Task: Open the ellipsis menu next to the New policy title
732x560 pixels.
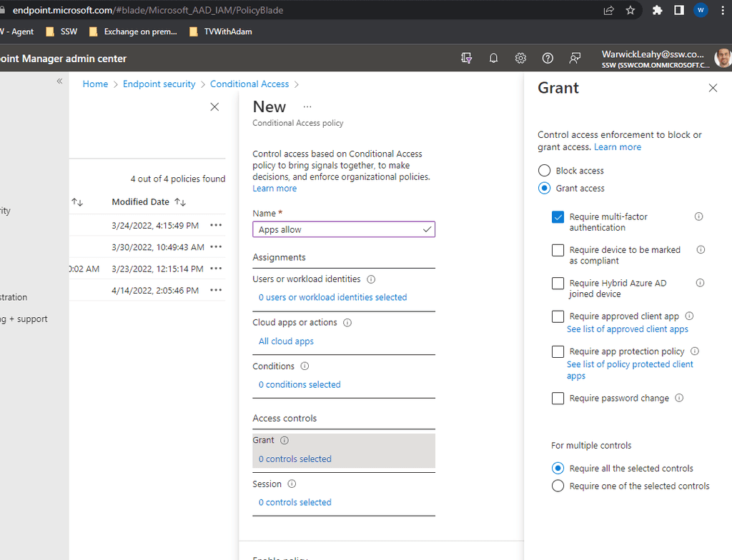Action: pyautogui.click(x=307, y=106)
